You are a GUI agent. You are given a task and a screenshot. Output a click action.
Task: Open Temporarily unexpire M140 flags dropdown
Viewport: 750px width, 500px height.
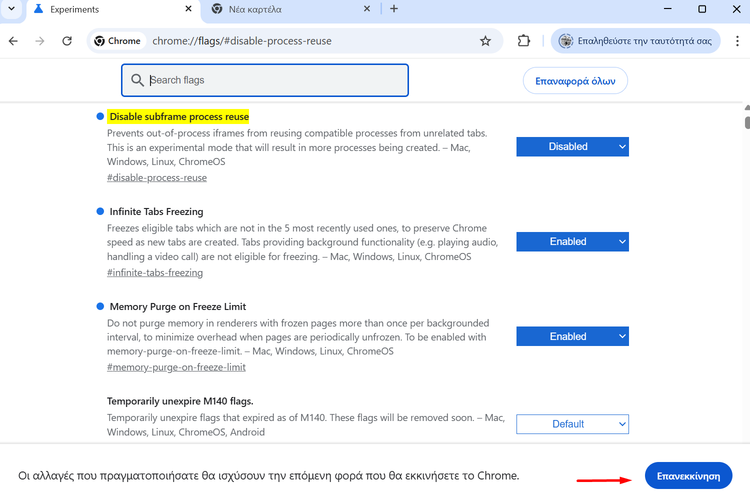(x=572, y=424)
